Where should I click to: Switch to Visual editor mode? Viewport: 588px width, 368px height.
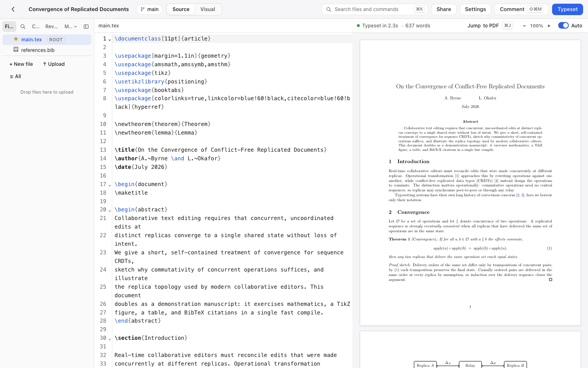[208, 9]
